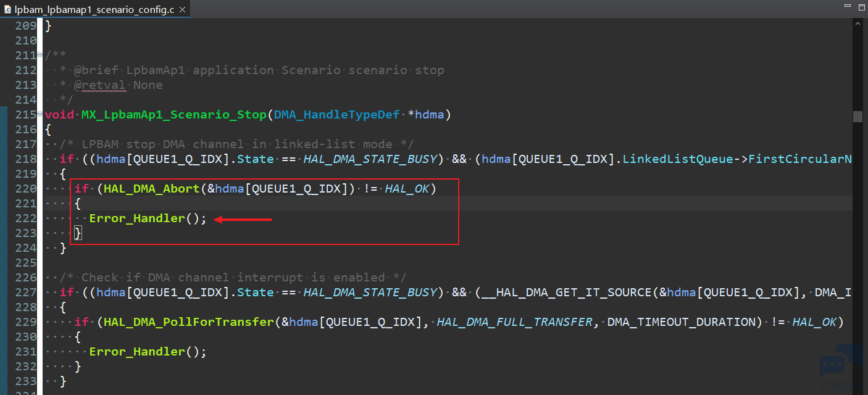The height and width of the screenshot is (395, 868).
Task: Collapse the function fold at line 215
Action: pos(40,114)
